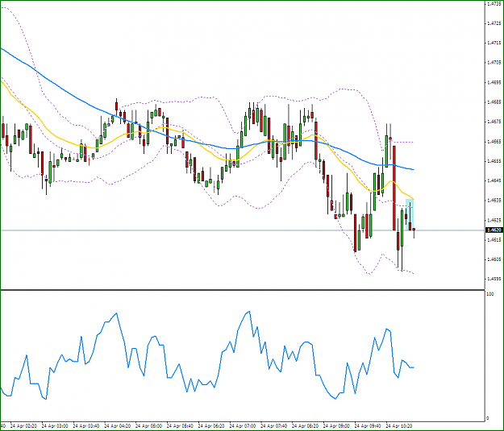The image size is (504, 431).
Task: Click the 1.4605 price axis label
Action: 494,259
